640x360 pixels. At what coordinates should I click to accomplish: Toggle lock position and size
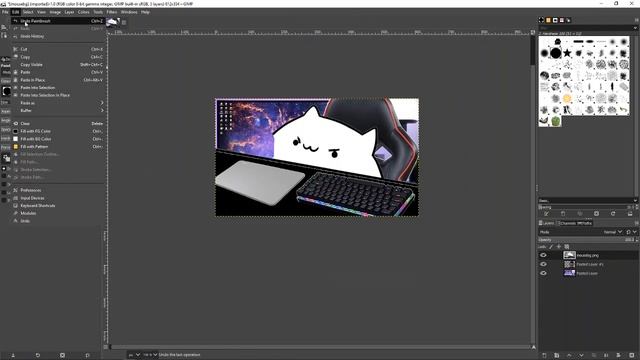(x=559, y=247)
